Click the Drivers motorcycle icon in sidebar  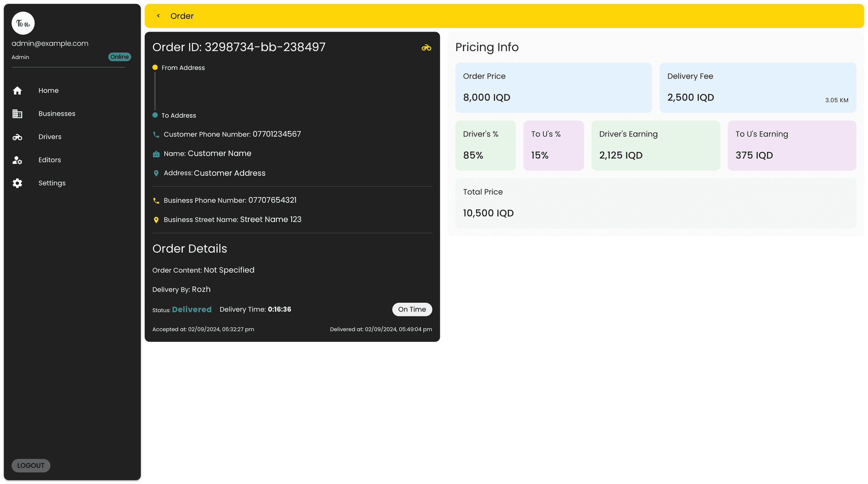tap(17, 137)
